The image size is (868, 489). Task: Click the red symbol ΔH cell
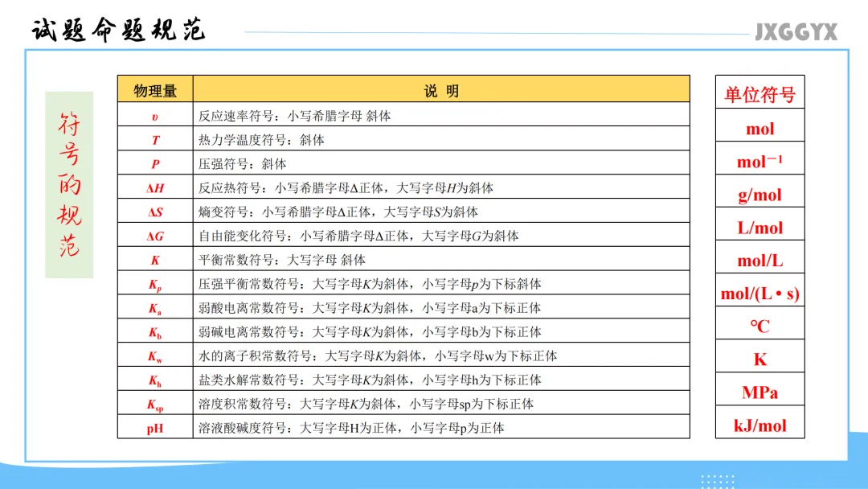pyautogui.click(x=155, y=188)
